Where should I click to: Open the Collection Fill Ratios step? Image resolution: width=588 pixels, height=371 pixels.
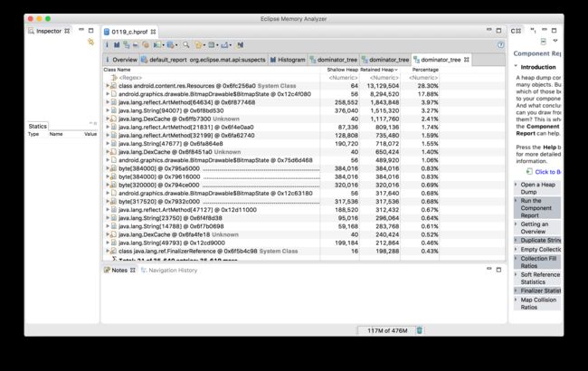536,262
